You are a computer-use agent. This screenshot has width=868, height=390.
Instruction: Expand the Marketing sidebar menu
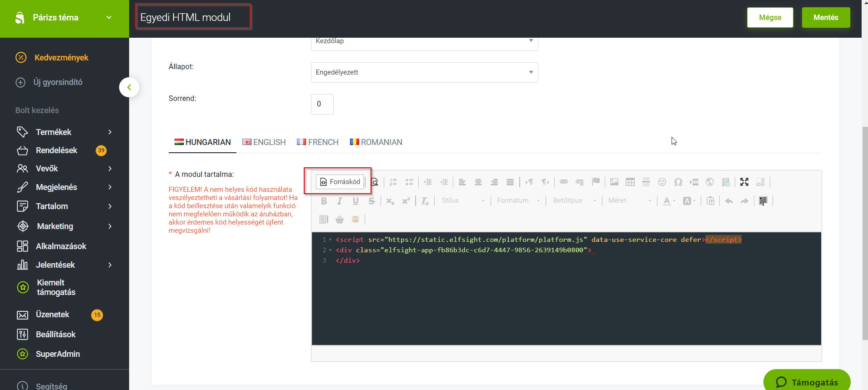point(110,226)
